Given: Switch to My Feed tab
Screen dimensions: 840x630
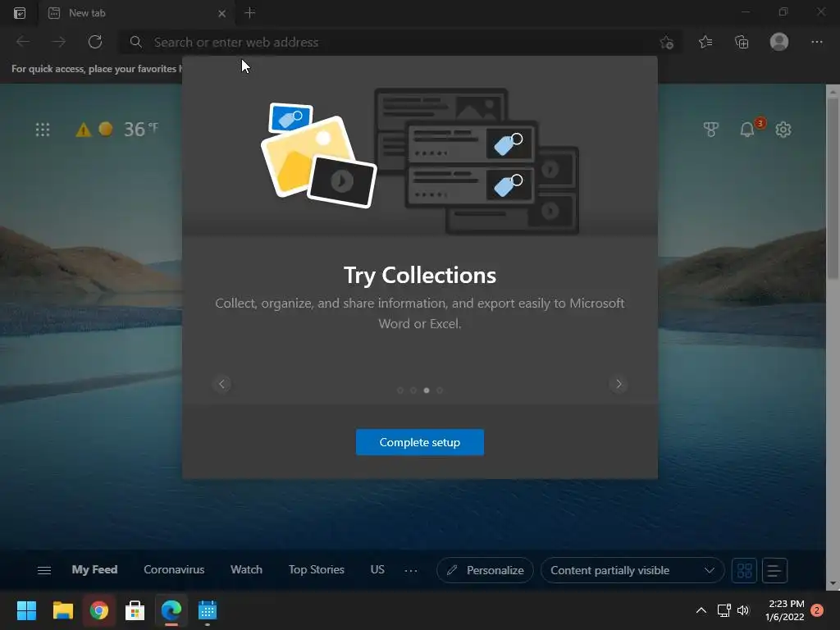Looking at the screenshot, I should point(94,569).
